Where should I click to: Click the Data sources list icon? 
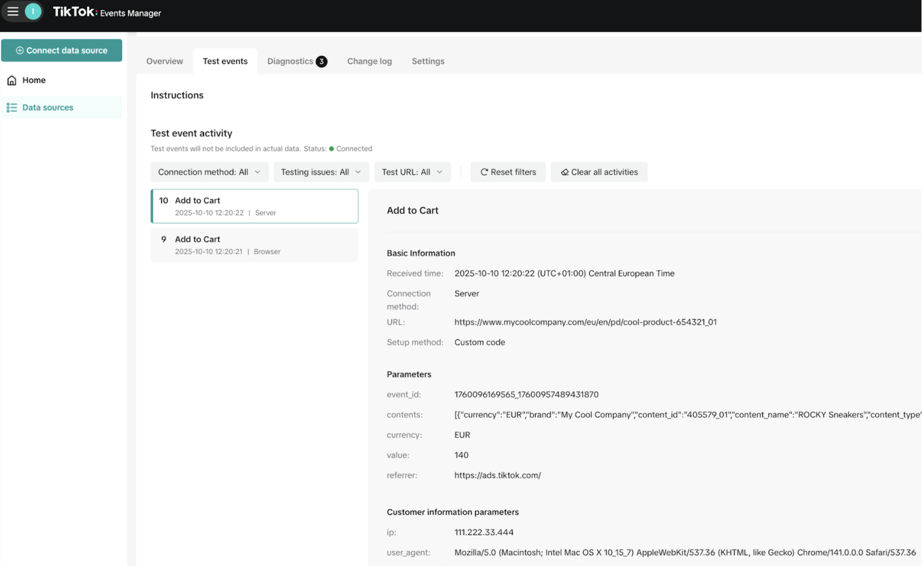click(12, 108)
